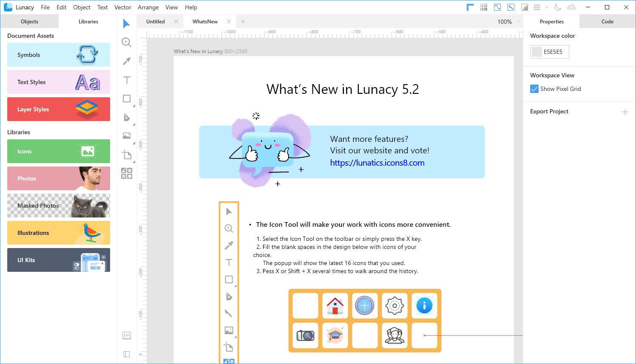Select the Pen tool
Screen dimensions: 636x364
coord(127,117)
